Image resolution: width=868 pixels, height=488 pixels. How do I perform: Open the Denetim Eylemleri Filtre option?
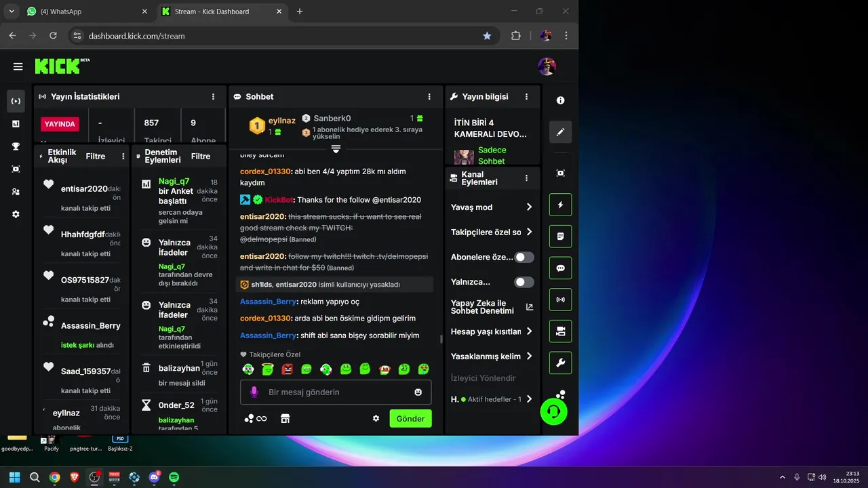pyautogui.click(x=201, y=157)
